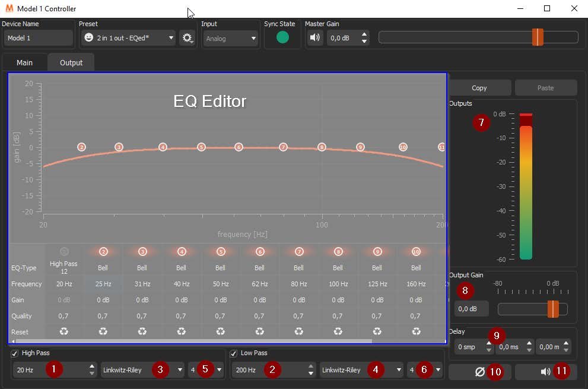This screenshot has width=588, height=389.
Task: Expand the Input Analog dropdown
Action: pyautogui.click(x=231, y=39)
